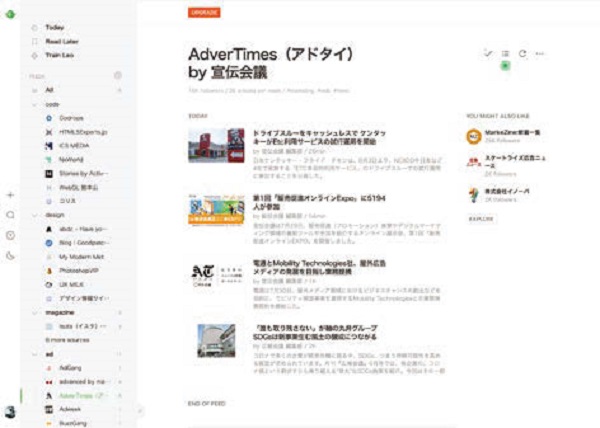
Task: Open the Stories by Adobe feed
Action: coord(83,174)
